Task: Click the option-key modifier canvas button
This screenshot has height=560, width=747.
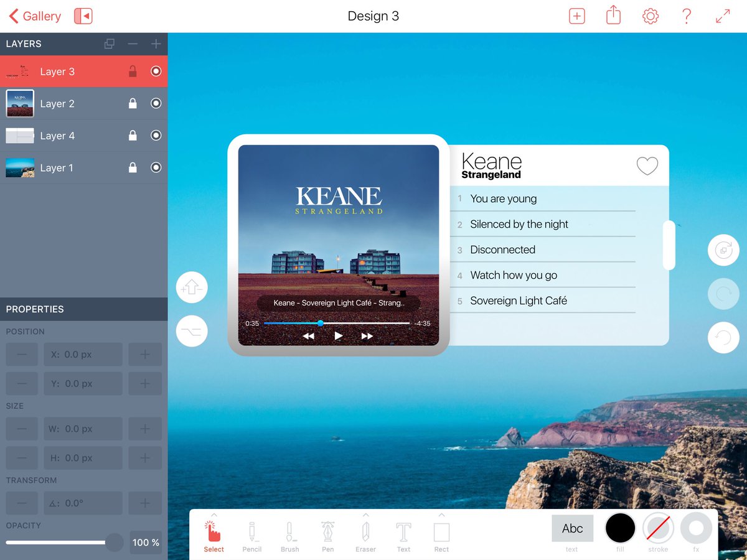Action: point(192,331)
